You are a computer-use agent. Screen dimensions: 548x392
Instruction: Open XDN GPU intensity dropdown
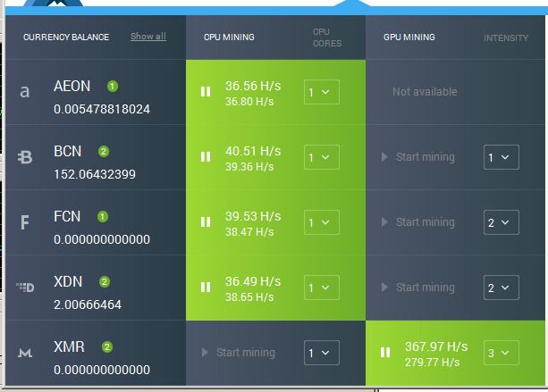[x=502, y=288]
